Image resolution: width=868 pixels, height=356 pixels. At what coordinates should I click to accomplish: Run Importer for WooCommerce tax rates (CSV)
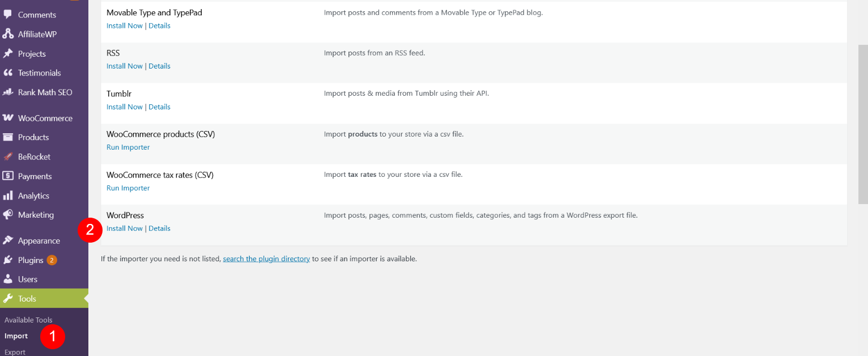pos(128,188)
